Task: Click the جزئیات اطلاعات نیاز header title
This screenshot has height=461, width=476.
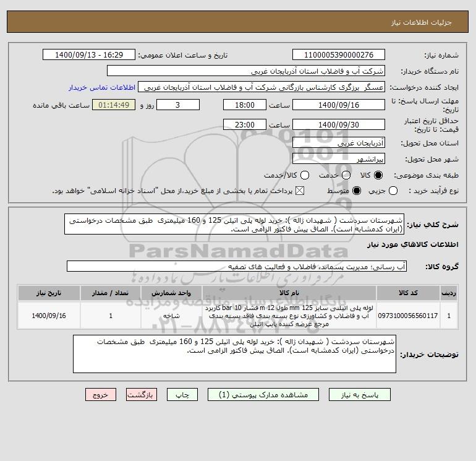Action: tap(422, 23)
